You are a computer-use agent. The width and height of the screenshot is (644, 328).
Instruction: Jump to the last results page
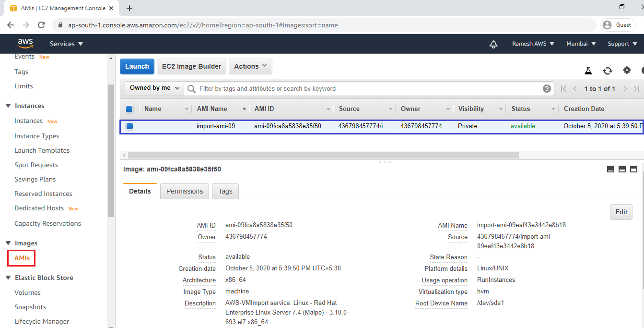(636, 88)
